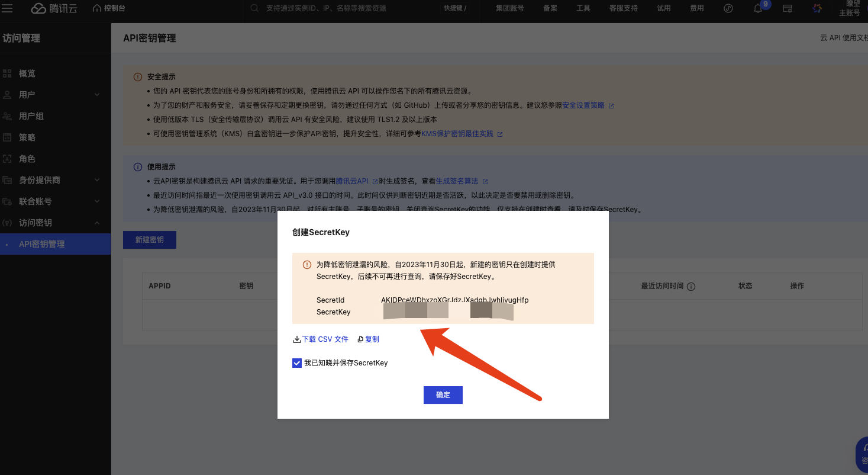This screenshot has height=475, width=868.
Task: Click the download icon beside 下载 CSV 文件
Action: click(297, 339)
